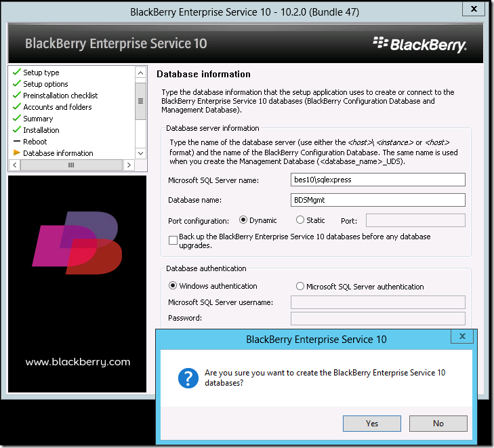Close the BlackBerry Enterprise Service setup window
The image size is (494, 448).
[x=474, y=9]
